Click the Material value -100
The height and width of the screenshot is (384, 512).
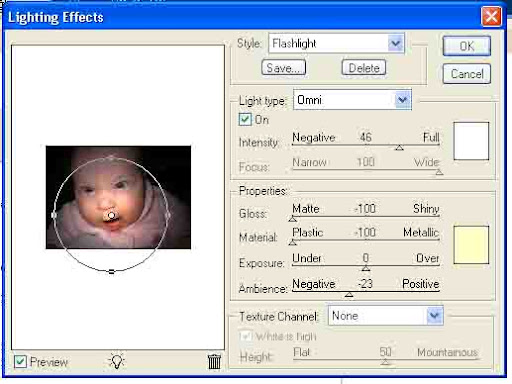point(365,232)
